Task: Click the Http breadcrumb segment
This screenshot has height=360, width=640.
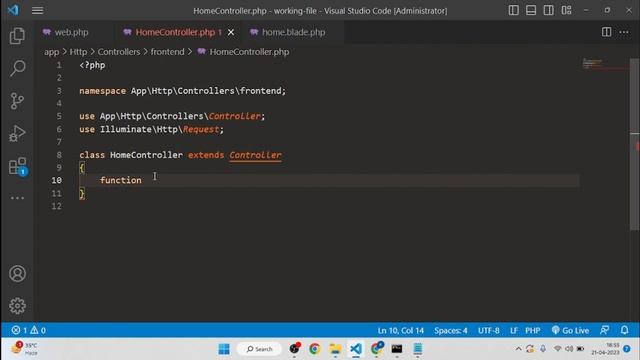Action: [78, 52]
